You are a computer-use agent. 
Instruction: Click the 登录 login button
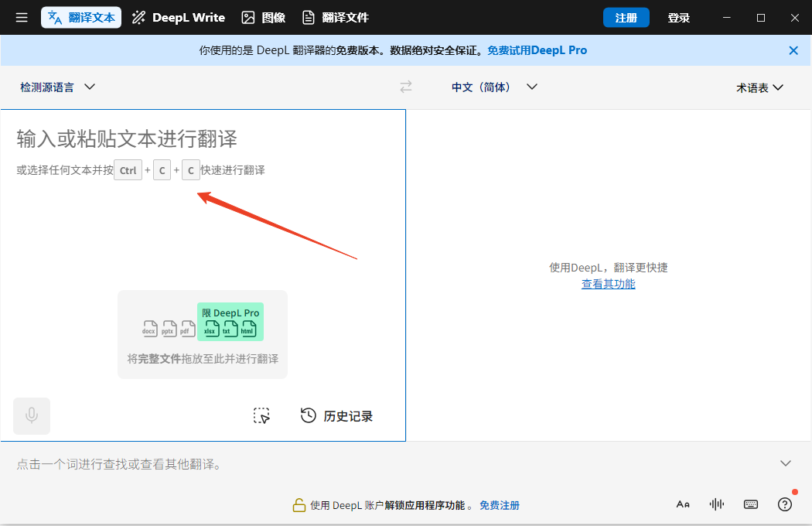click(x=678, y=18)
